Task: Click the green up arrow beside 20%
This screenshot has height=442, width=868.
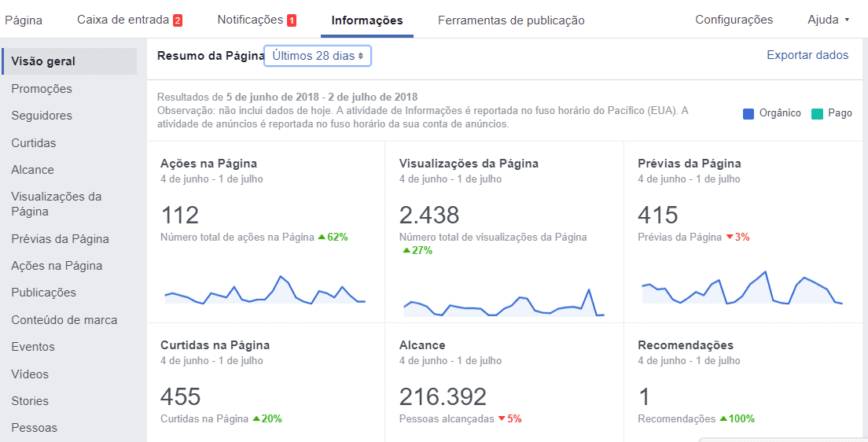Action: click(256, 418)
